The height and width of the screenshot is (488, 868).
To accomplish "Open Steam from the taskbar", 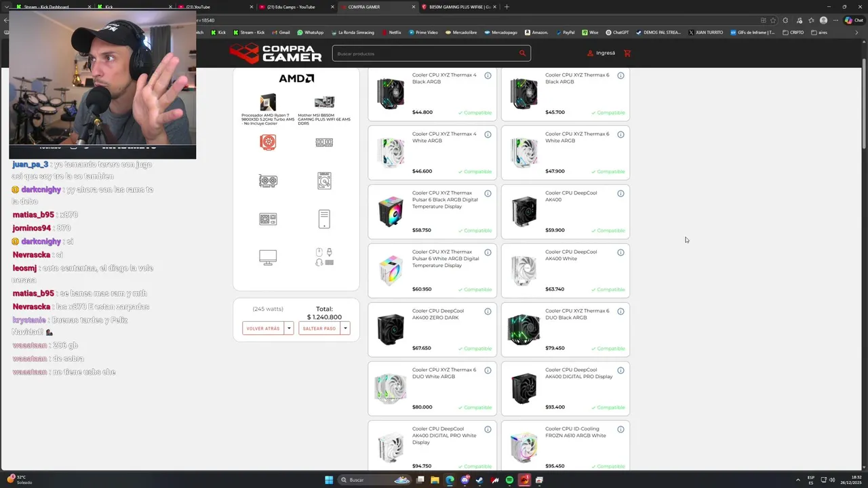I will click(x=479, y=480).
